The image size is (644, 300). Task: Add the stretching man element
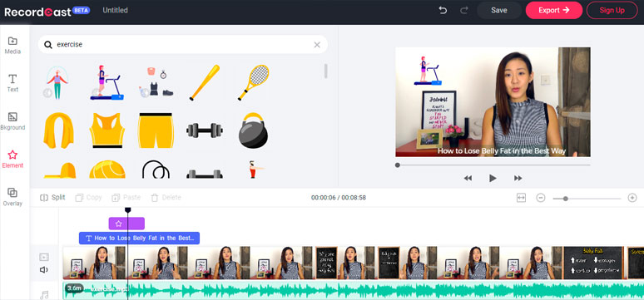256,170
